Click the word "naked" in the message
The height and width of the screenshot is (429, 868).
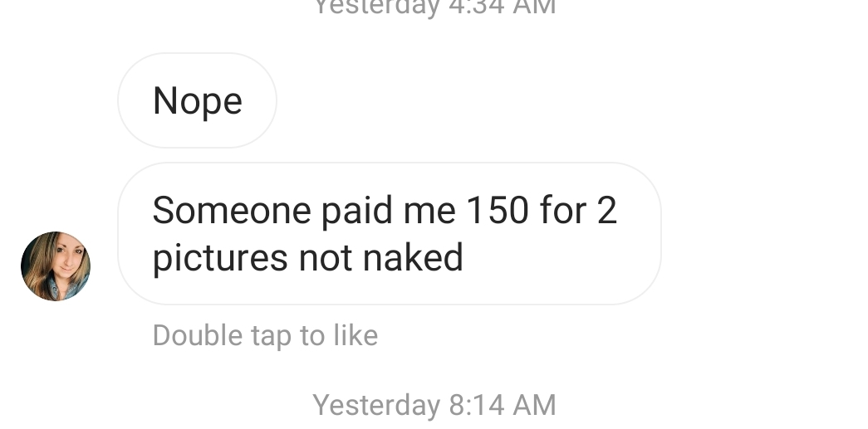[x=413, y=257]
